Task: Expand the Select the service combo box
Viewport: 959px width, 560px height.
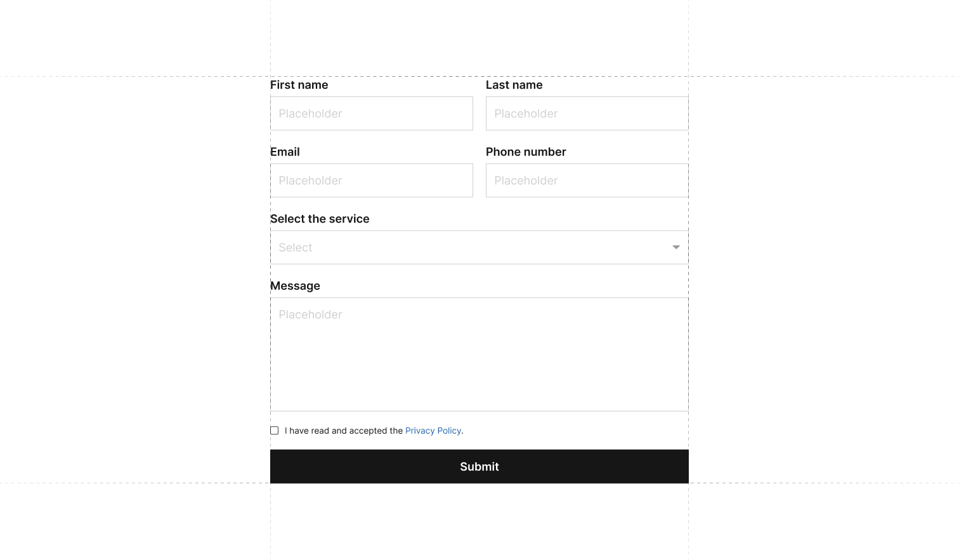Action: tap(479, 247)
